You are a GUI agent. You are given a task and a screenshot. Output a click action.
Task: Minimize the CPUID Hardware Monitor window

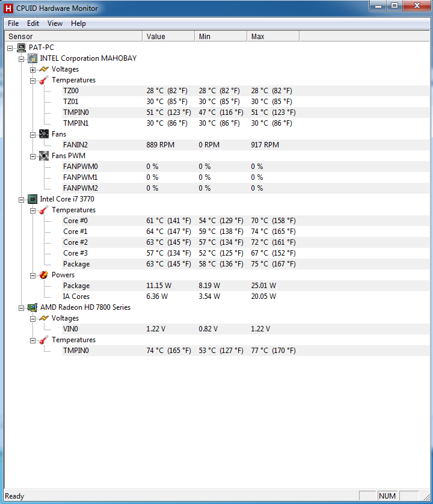pyautogui.click(x=378, y=6)
